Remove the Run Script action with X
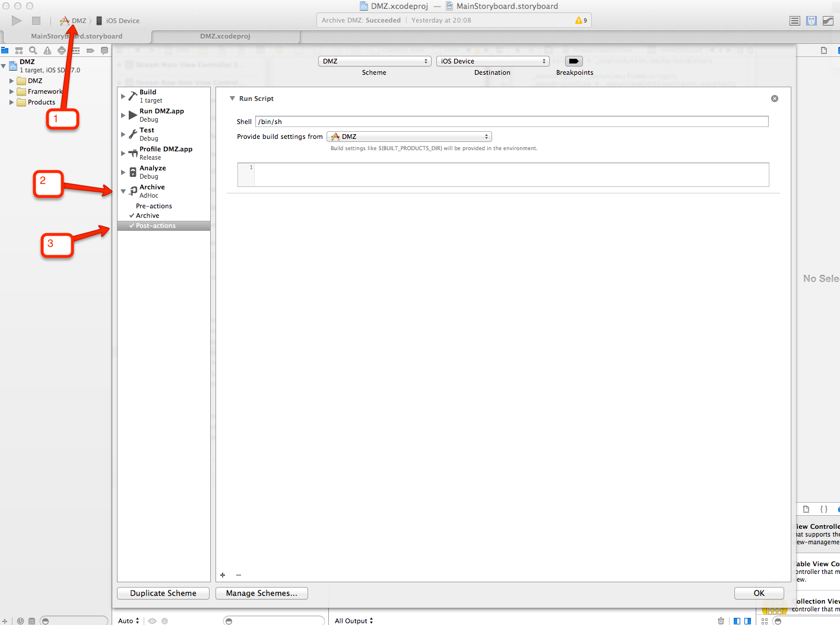Viewport: 840px width, 625px height. click(775, 99)
